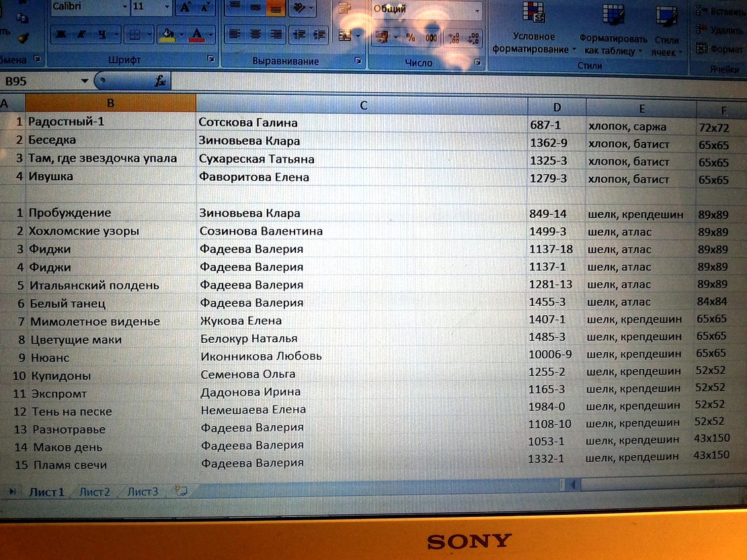Switch to the Лист2 sheet tab

[94, 491]
